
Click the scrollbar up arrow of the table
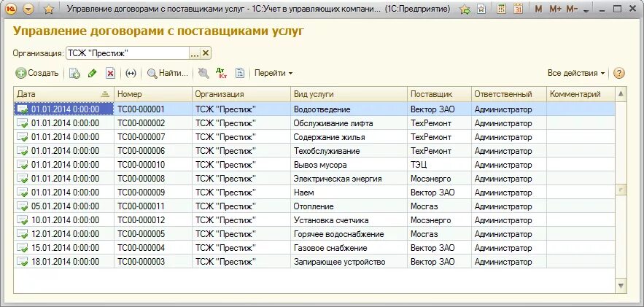pos(621,93)
